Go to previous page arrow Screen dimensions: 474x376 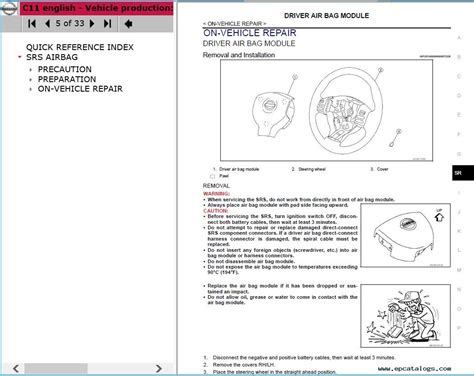tap(47, 23)
